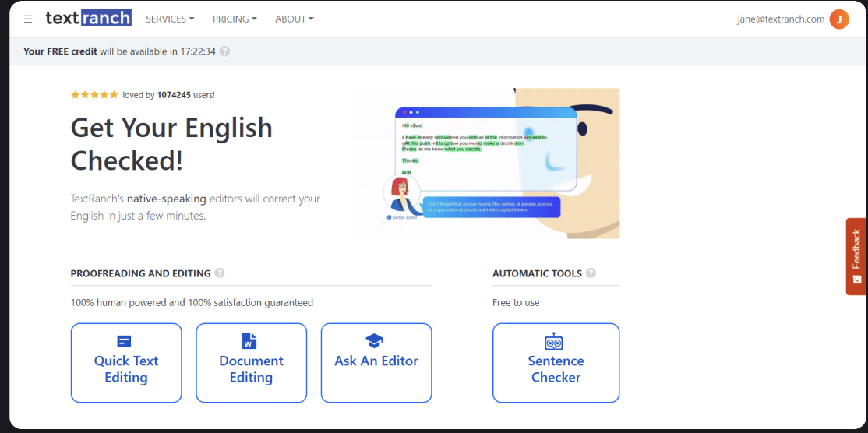
Task: Open the Sentence Checker card
Action: (556, 363)
